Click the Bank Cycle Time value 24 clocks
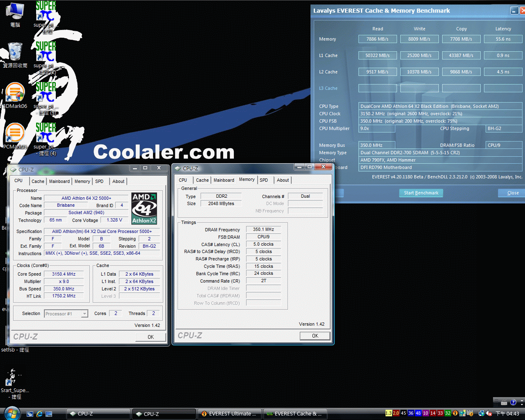 coord(263,274)
